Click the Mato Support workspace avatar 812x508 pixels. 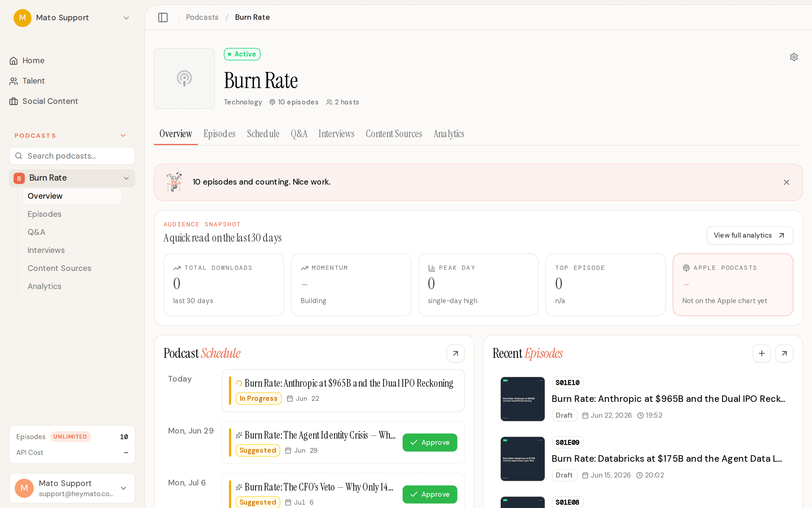(23, 18)
